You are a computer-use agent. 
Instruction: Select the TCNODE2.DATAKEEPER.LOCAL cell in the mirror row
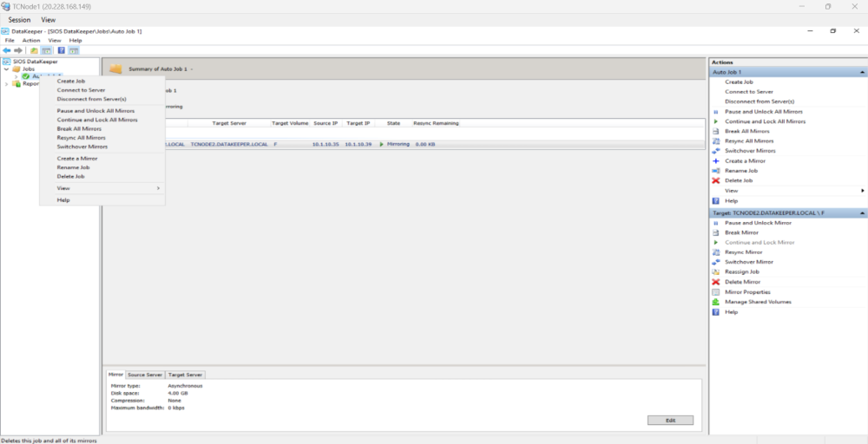point(229,144)
